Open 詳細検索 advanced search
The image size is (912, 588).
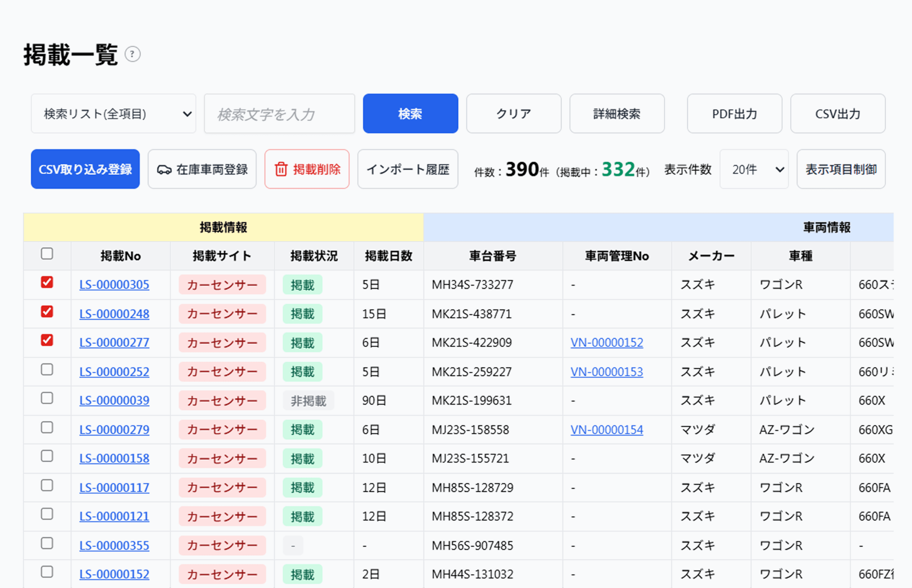point(617,114)
